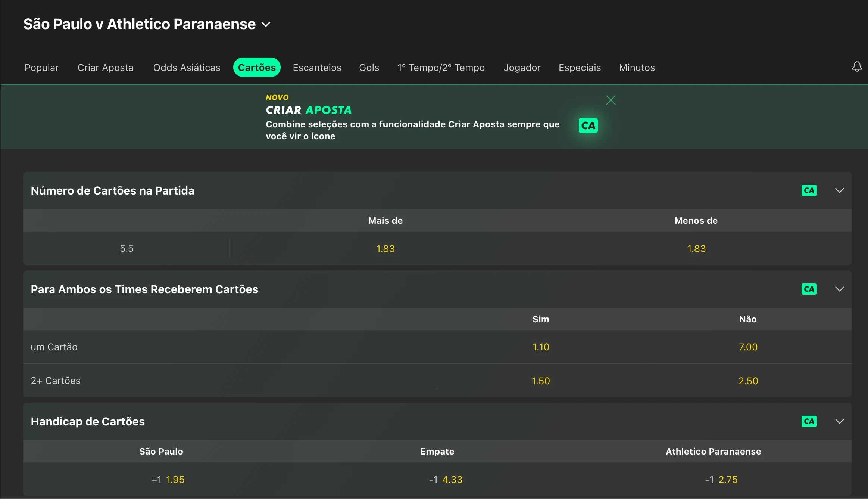Image resolution: width=868 pixels, height=499 pixels.
Task: Collapse Número de Cartões na Partida section
Action: tap(840, 190)
